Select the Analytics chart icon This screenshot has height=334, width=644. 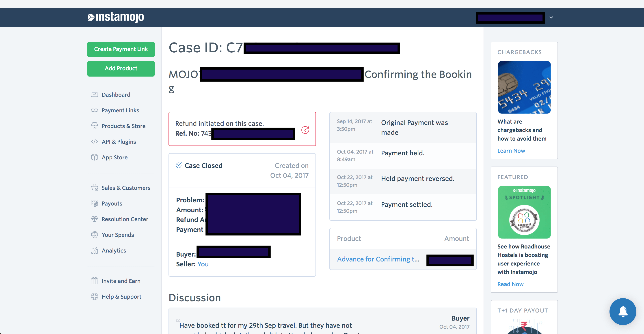[95, 250]
